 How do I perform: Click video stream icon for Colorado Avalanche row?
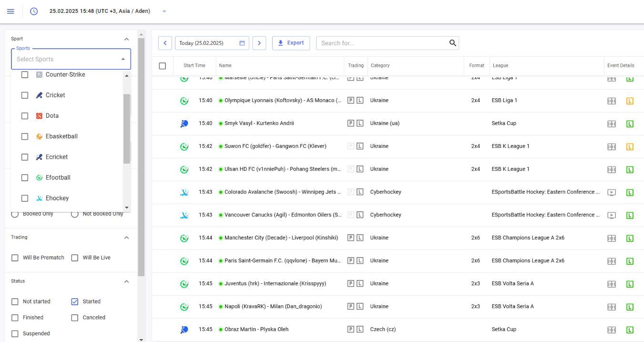(612, 192)
